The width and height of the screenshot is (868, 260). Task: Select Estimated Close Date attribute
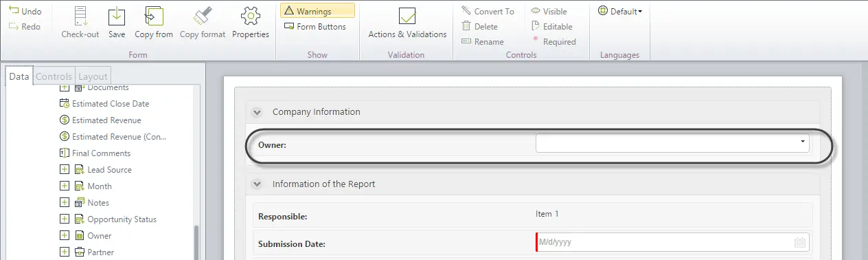point(104,104)
